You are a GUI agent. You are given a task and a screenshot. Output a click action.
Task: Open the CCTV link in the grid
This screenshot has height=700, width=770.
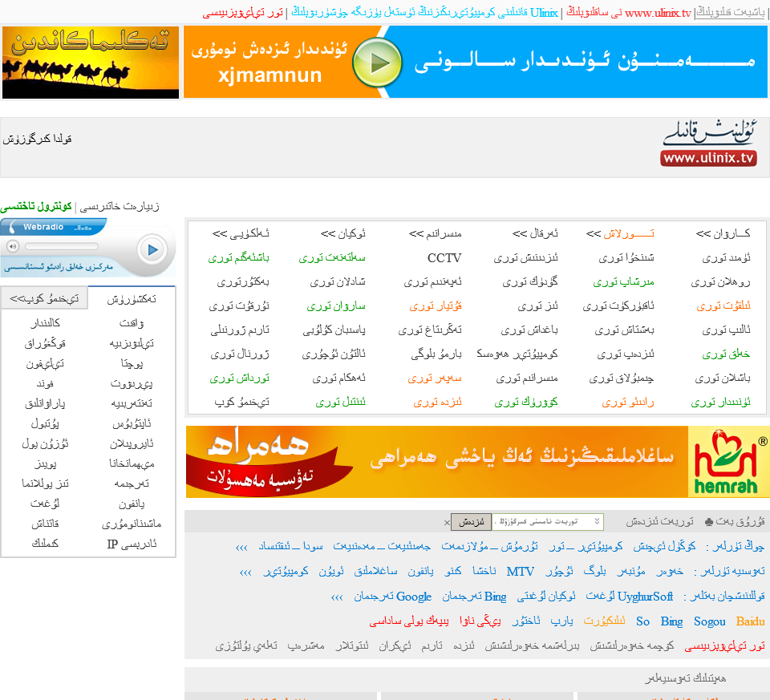click(x=444, y=257)
